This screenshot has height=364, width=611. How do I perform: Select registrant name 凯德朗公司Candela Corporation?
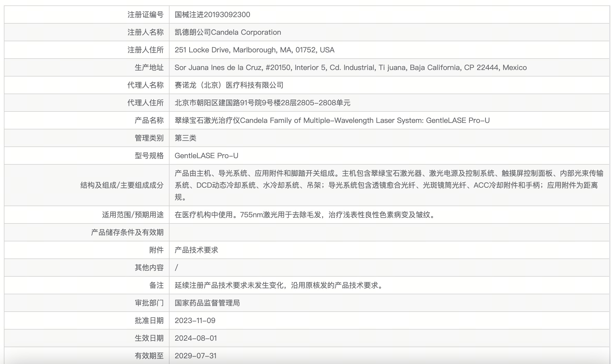click(228, 32)
